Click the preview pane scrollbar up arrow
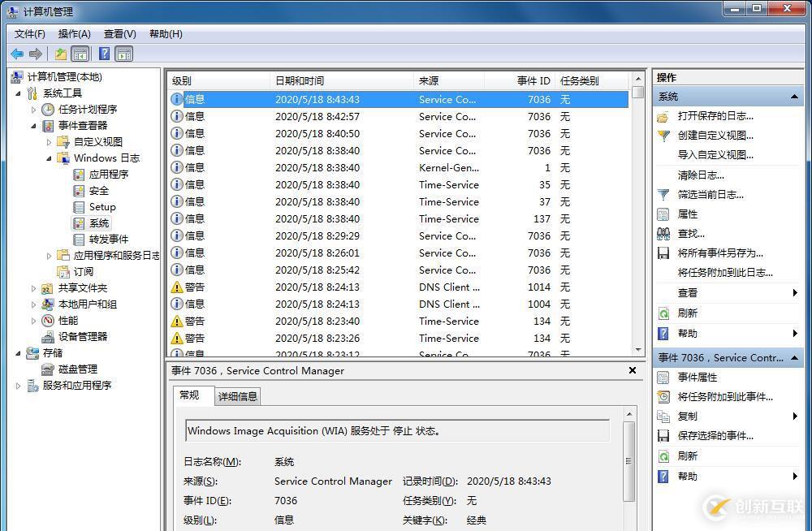Viewport: 812px width, 531px height. coord(628,414)
